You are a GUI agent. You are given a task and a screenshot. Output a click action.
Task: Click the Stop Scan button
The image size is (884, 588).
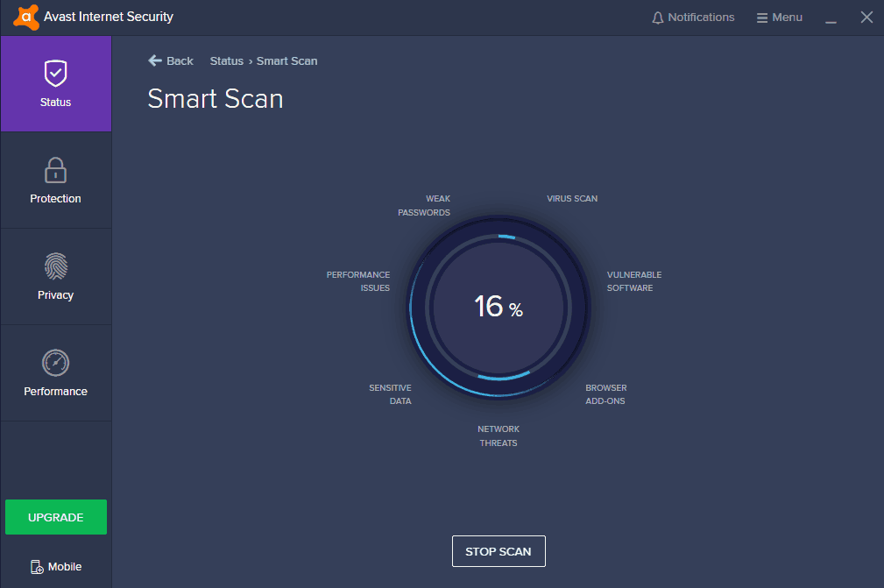click(498, 551)
